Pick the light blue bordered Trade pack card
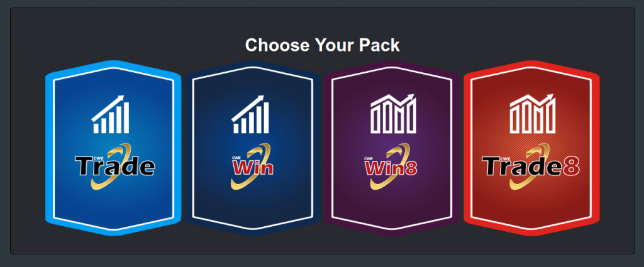The height and width of the screenshot is (267, 644). 113,148
